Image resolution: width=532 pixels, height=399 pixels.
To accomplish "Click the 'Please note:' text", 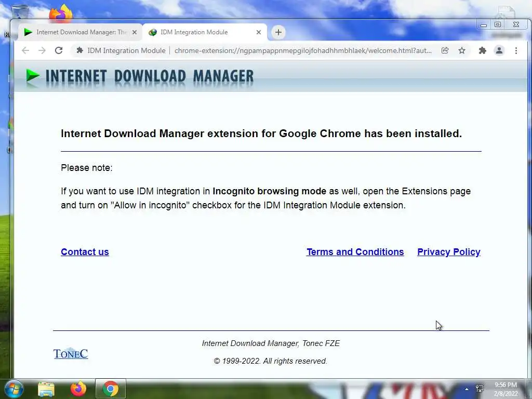I will pos(87,168).
